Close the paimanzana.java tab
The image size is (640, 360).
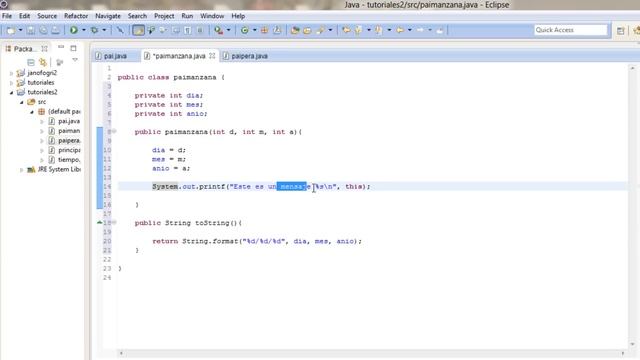[x=212, y=56]
